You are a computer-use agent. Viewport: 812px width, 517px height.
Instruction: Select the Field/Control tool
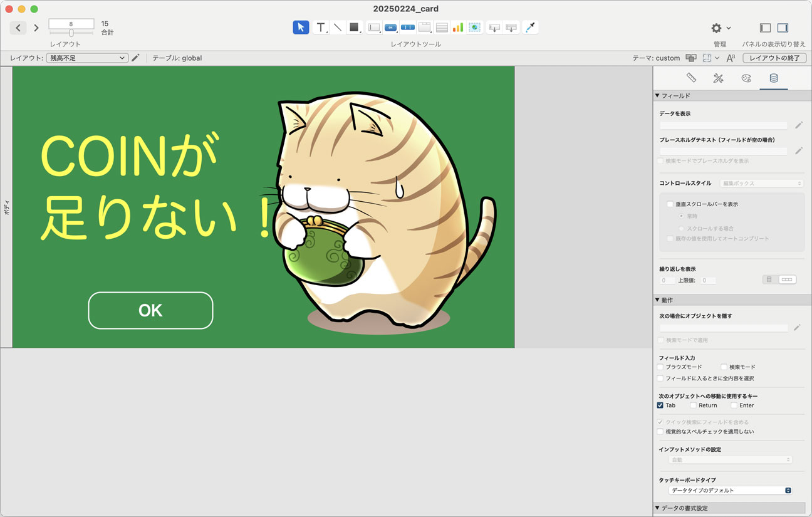374,27
